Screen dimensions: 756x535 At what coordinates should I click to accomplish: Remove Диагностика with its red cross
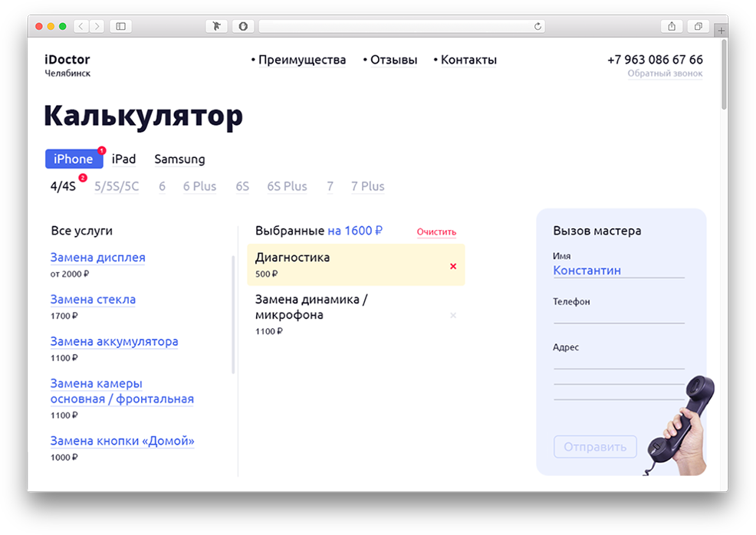(x=453, y=266)
